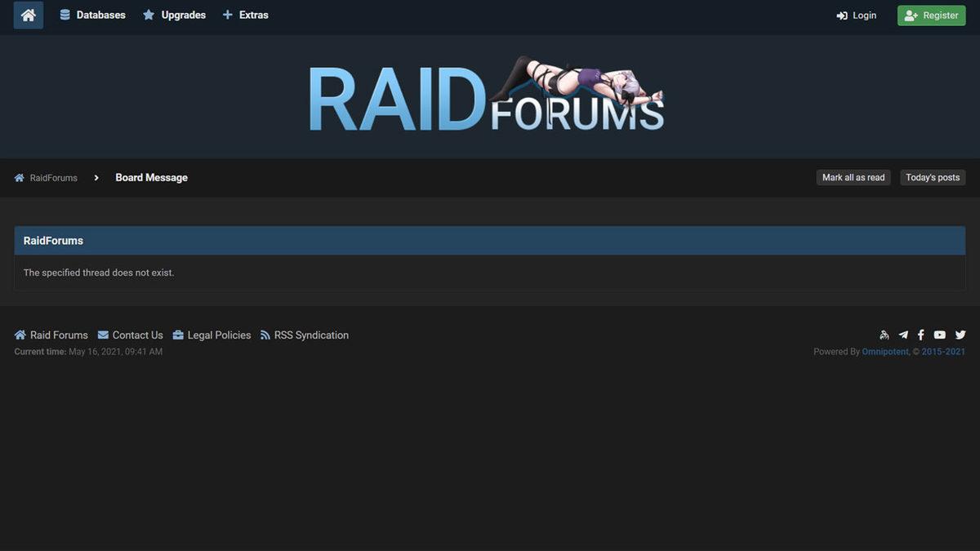Image resolution: width=980 pixels, height=551 pixels.
Task: Click the briefcase icon beside Legal Policies
Action: pyautogui.click(x=179, y=334)
